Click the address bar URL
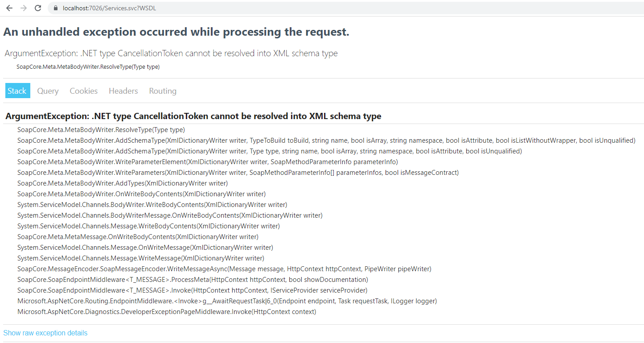 tap(109, 8)
